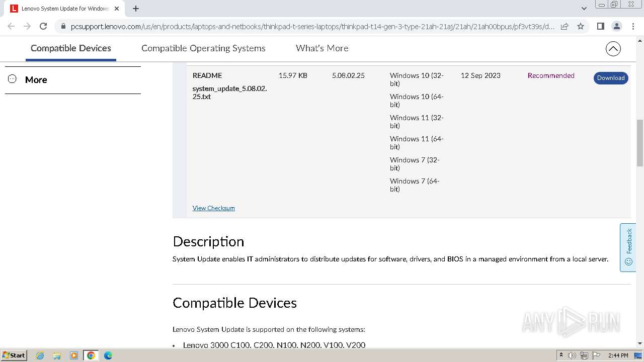The image size is (644, 362).
Task: Click the browser forward arrow
Action: 27,26
